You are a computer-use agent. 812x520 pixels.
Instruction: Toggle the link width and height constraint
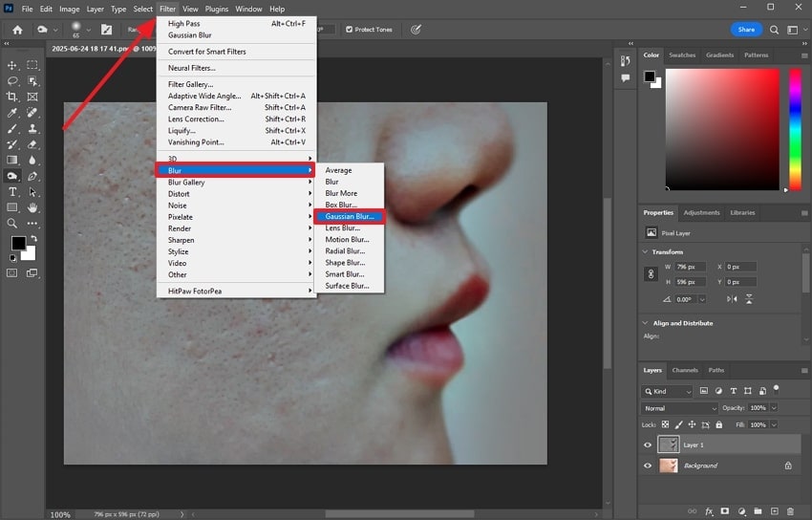[651, 274]
